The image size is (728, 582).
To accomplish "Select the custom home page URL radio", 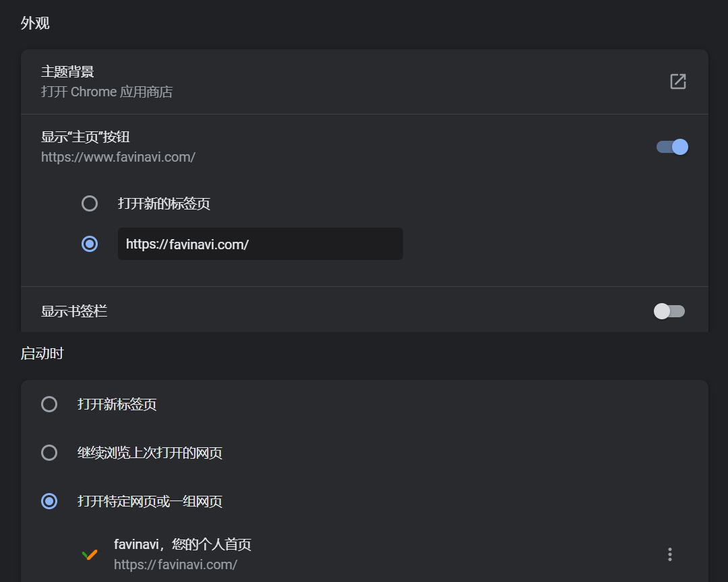I will tap(90, 244).
